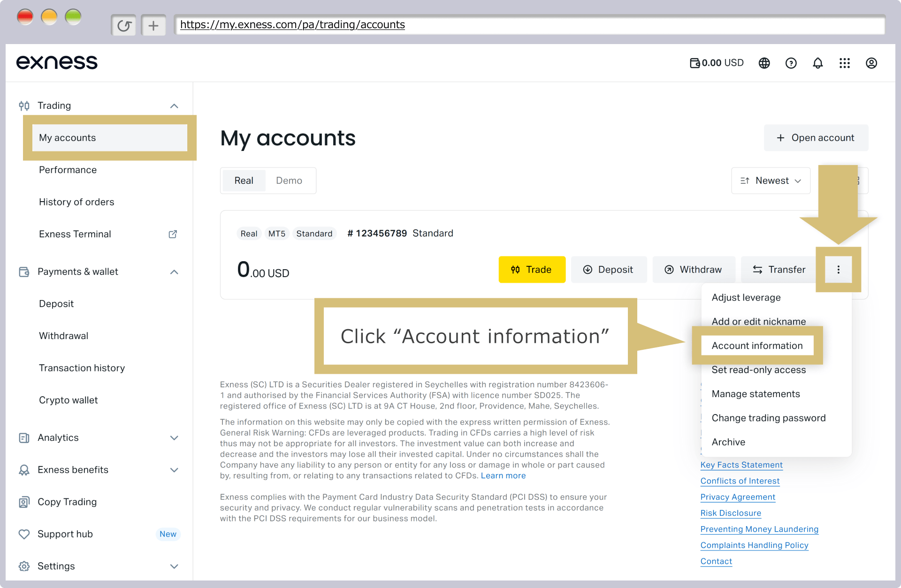Image resolution: width=901 pixels, height=588 pixels.
Task: Expand the Settings section chevron
Action: [x=174, y=566]
